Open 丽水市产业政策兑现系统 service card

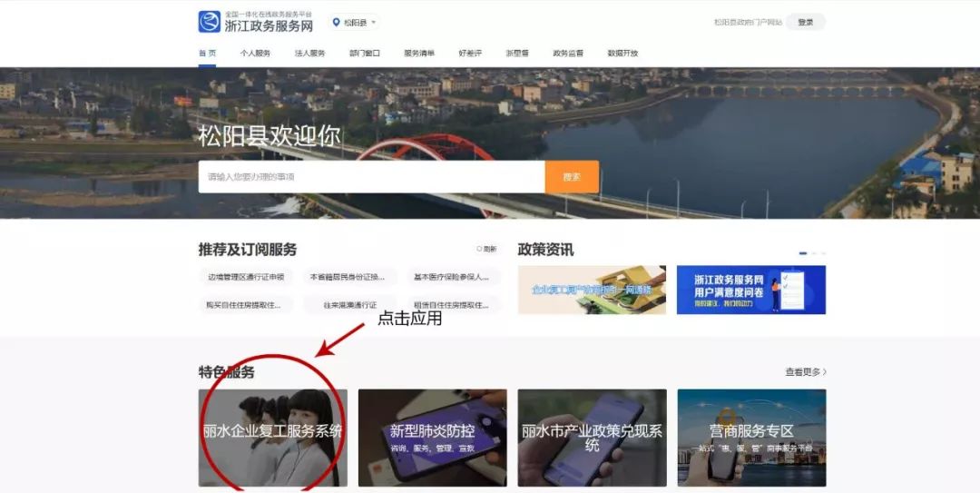[x=592, y=438]
